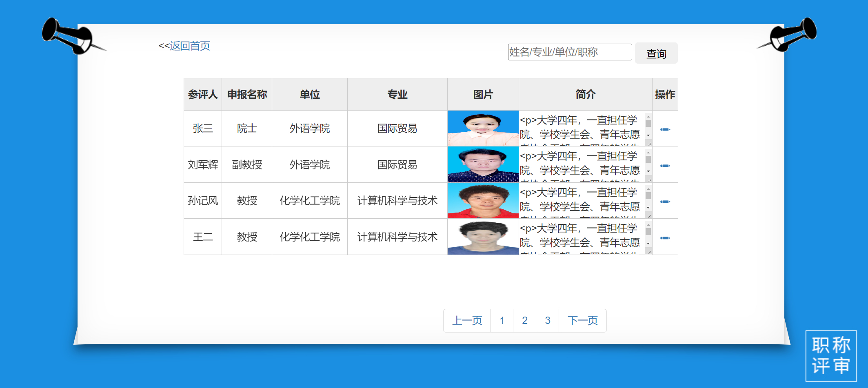Click the pencil edit icon for 刘军辉

(x=665, y=166)
